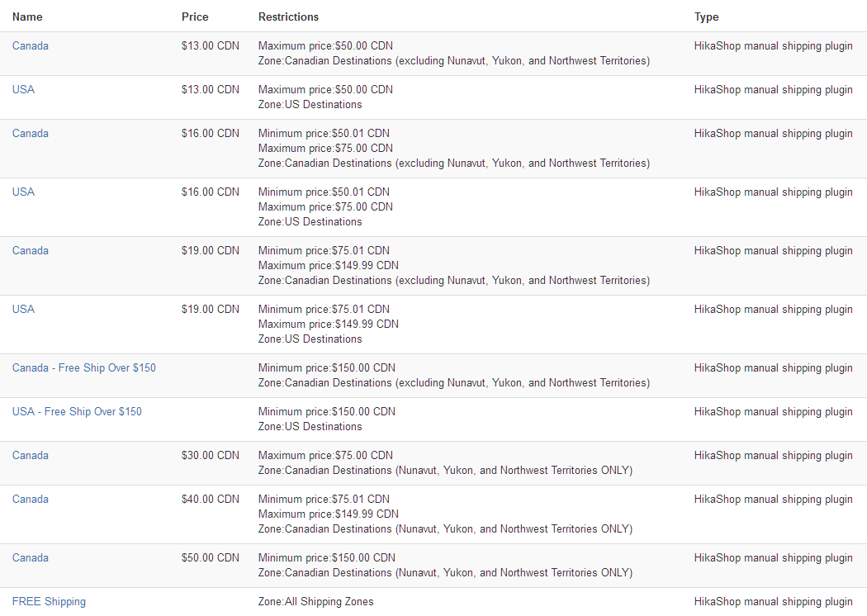
Task: Click the Price column header
Action: 195,17
